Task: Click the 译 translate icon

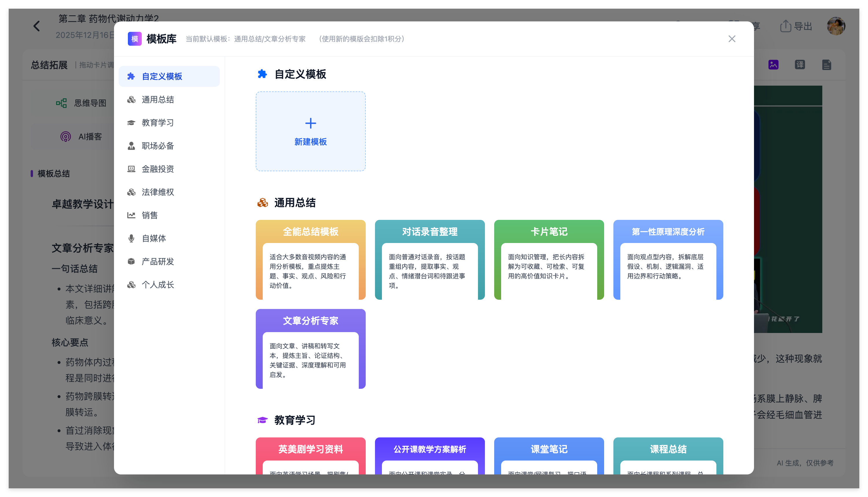Action: pyautogui.click(x=800, y=65)
